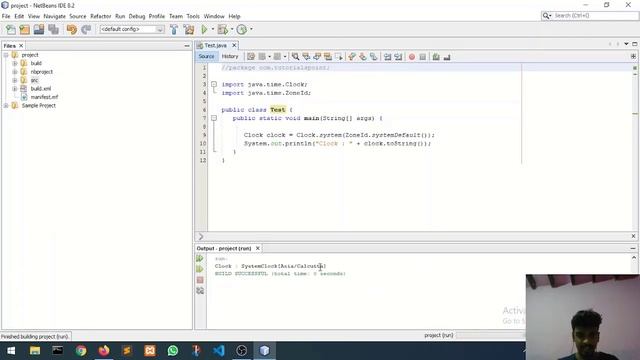
Task: Click the Redo toolbar icon
Action: [x=86, y=29]
